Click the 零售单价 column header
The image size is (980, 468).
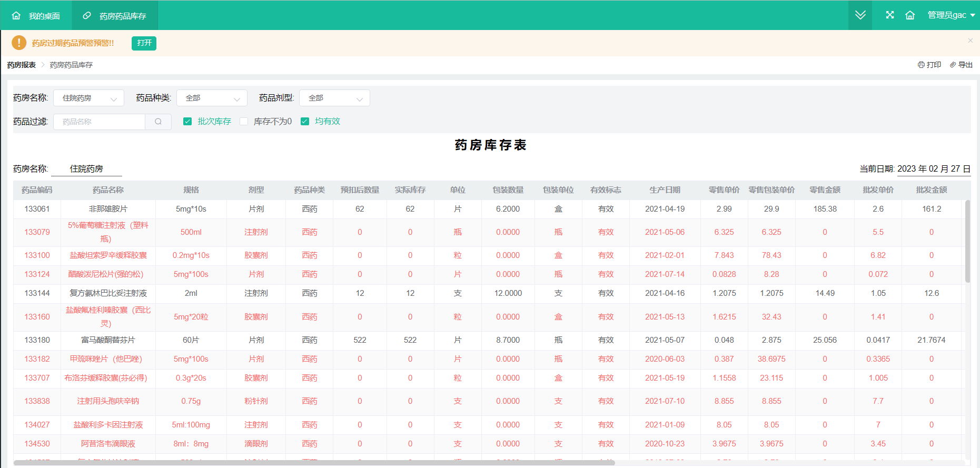pos(724,190)
